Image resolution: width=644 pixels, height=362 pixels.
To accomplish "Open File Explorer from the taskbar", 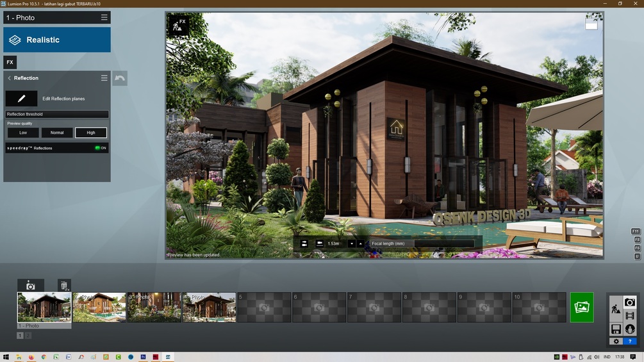I will (x=19, y=357).
